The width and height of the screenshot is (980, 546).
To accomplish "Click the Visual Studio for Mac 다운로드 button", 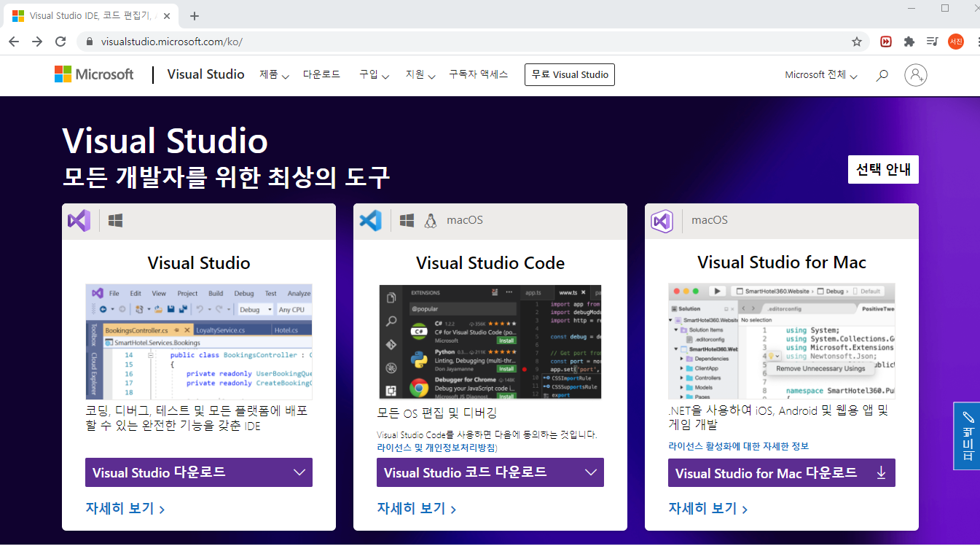I will coord(782,473).
